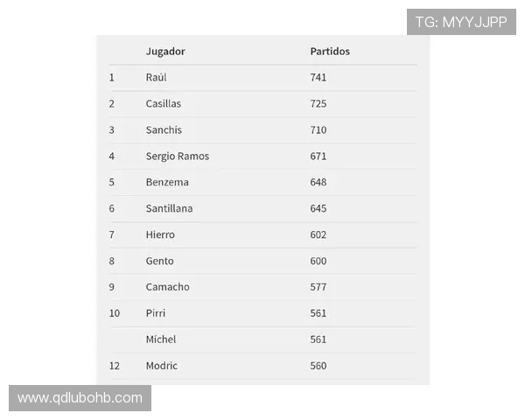Select Pirri in the ranking table

tap(156, 313)
